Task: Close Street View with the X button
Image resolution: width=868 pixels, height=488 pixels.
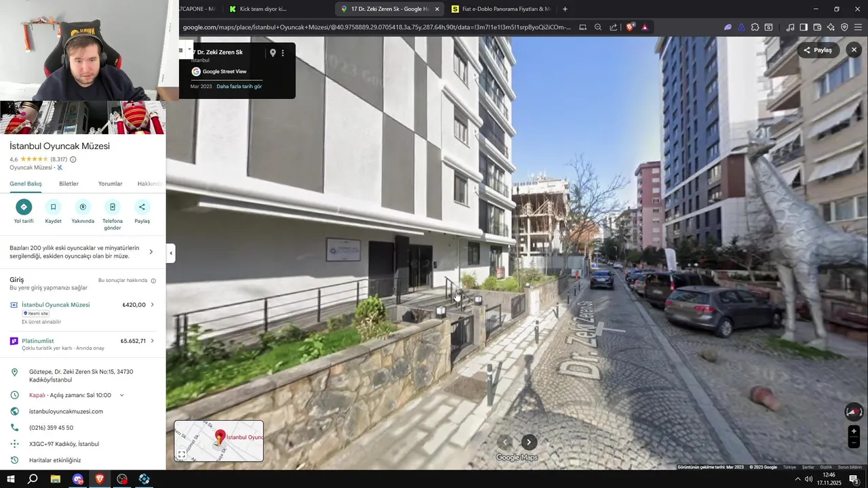Action: click(854, 50)
